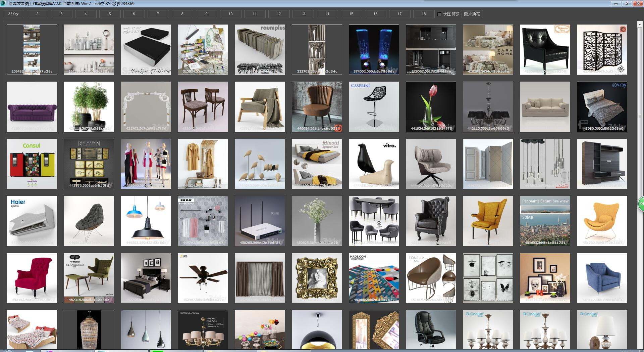Screen dimensions: 644x352
Task: Open the 3dsky category tab
Action: (x=13, y=14)
